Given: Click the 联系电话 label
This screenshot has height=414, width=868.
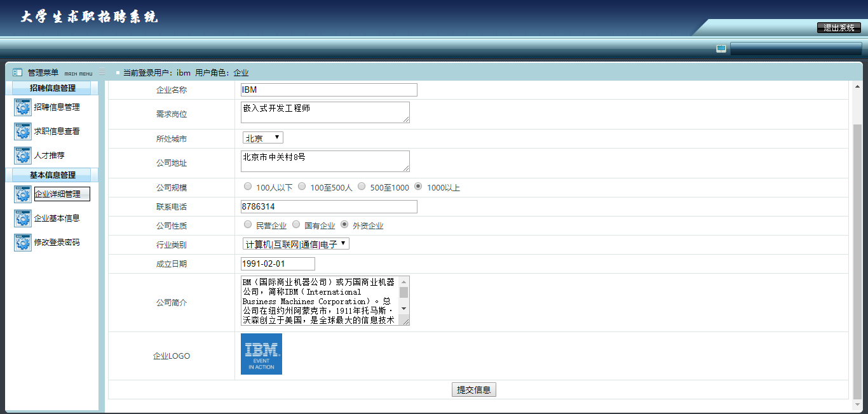Looking at the screenshot, I should pyautogui.click(x=172, y=207).
